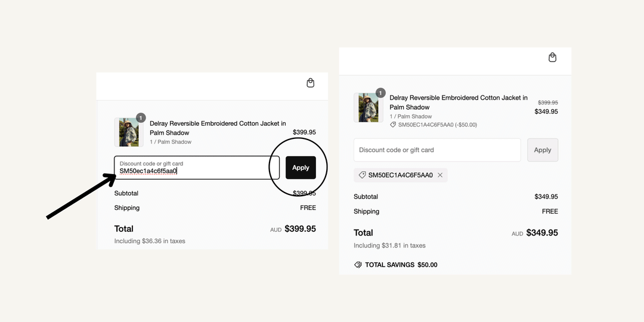Click the strikethrough $399.95 original price
Image resolution: width=644 pixels, height=322 pixels.
point(547,103)
